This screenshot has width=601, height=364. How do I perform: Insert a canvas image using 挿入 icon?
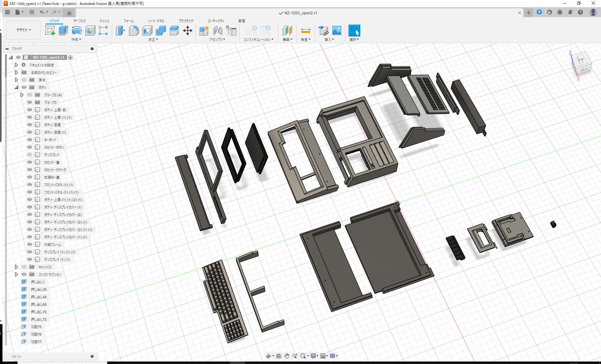click(337, 31)
